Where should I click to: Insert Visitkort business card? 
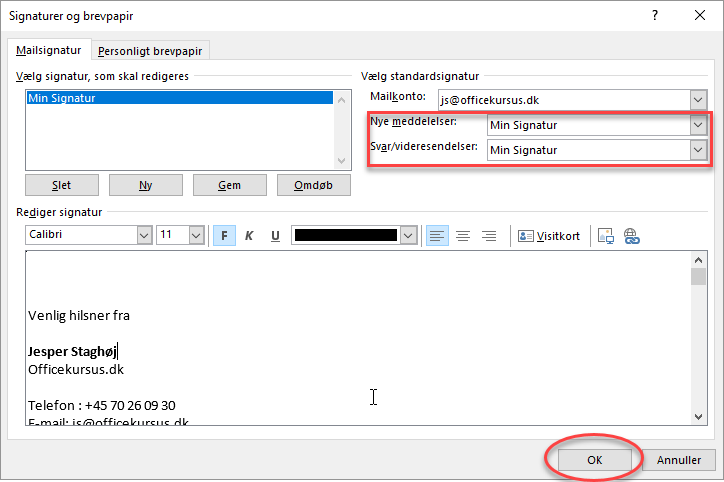549,236
